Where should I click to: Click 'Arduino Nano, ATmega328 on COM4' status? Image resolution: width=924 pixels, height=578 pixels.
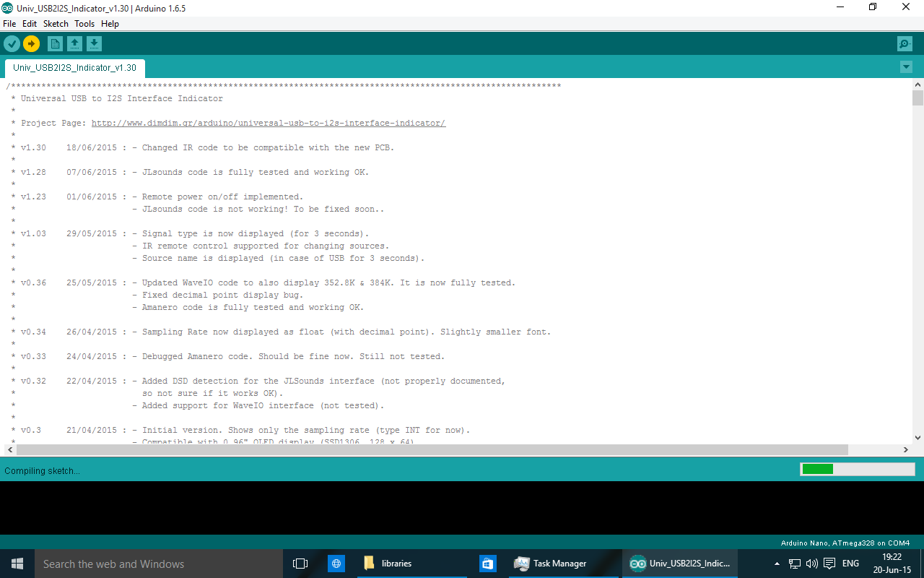pos(845,543)
